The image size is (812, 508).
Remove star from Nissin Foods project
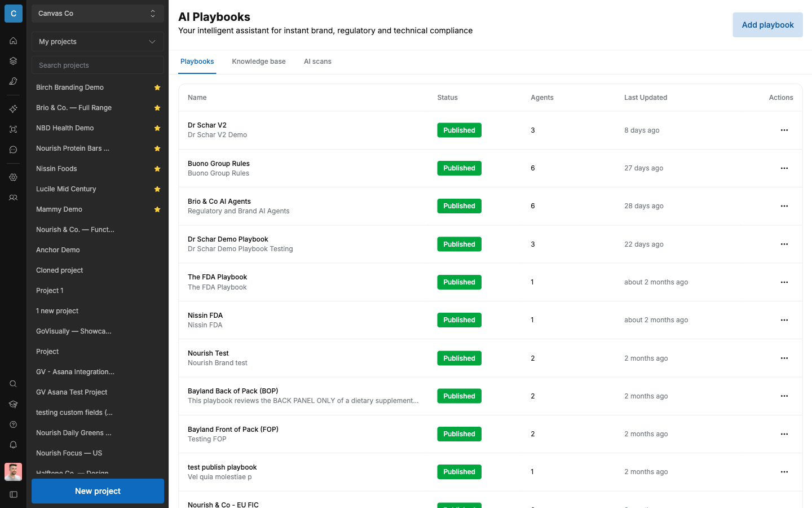pos(157,169)
